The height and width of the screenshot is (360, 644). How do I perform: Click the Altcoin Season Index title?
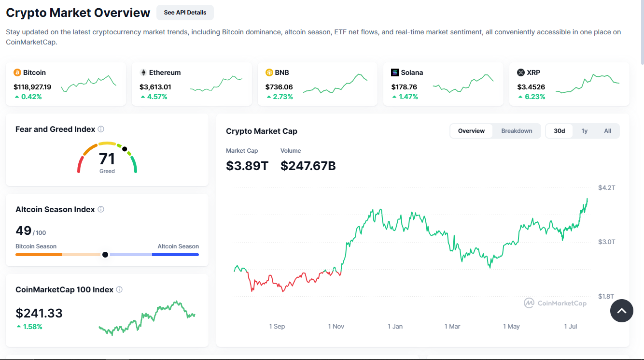click(56, 209)
